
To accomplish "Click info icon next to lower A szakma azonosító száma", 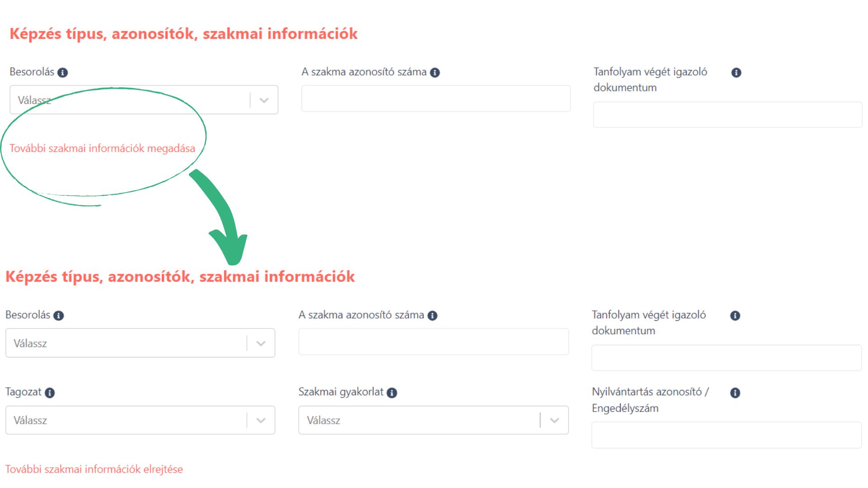I will click(433, 315).
